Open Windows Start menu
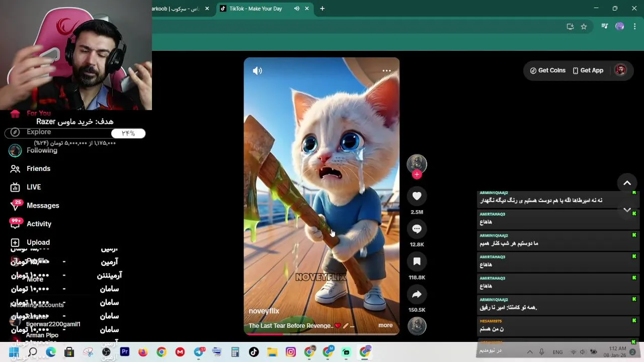The image size is (644, 362). click(x=14, y=352)
